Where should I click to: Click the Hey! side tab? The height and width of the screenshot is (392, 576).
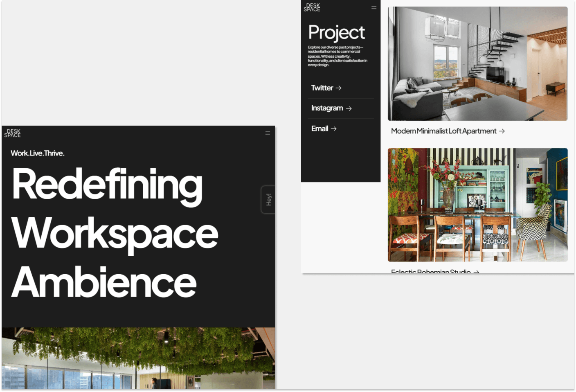pos(268,199)
